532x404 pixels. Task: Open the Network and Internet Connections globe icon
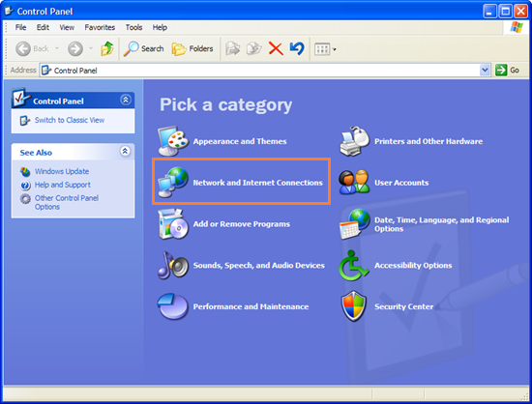pos(173,183)
